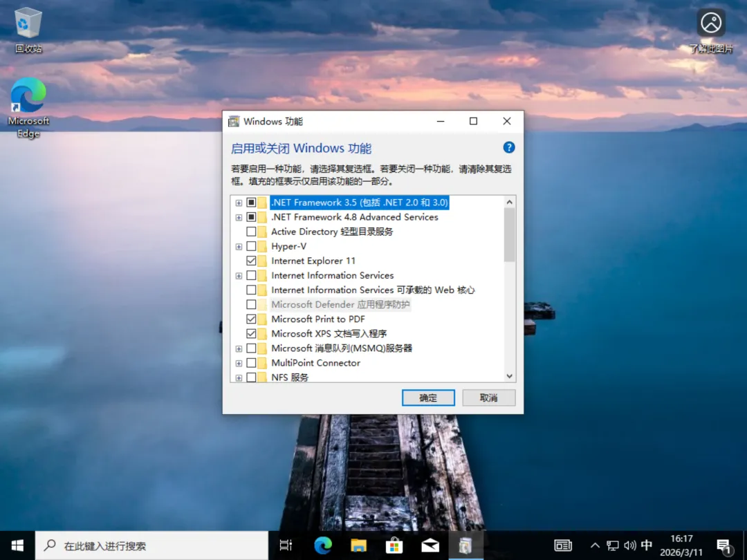Click the blue help question mark icon
This screenshot has height=560, width=747.
(509, 148)
